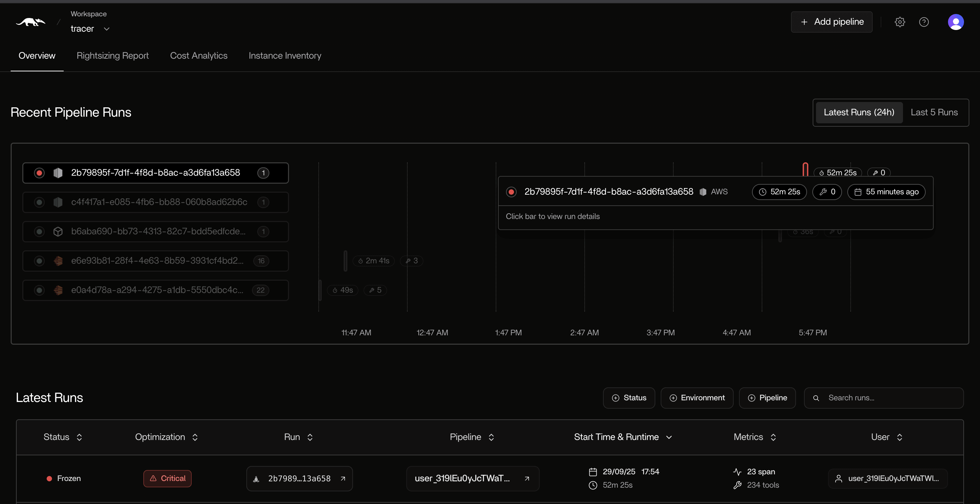Click the Add pipeline button
The image size is (980, 504).
832,22
